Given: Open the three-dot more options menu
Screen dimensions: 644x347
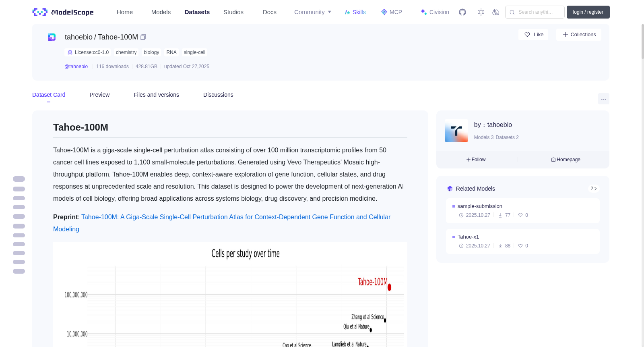Looking at the screenshot, I should pyautogui.click(x=604, y=99).
